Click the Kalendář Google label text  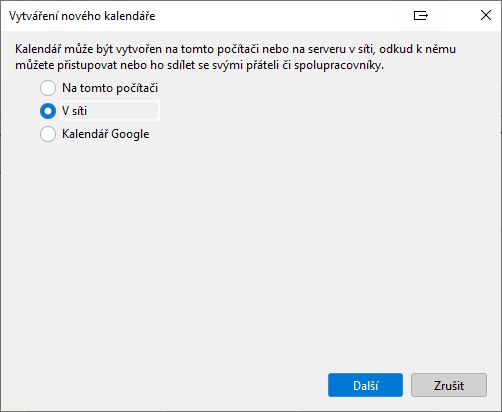coord(106,134)
